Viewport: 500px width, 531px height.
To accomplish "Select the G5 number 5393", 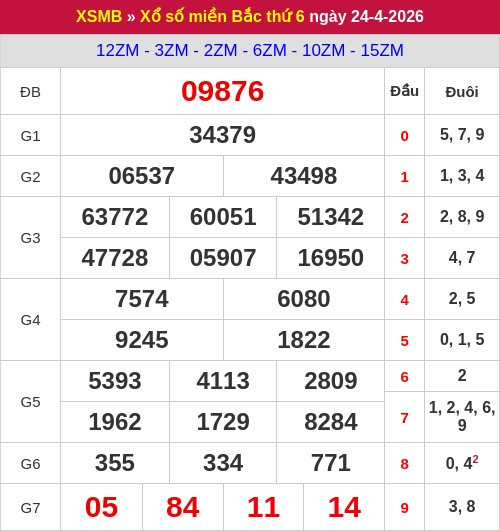I will pyautogui.click(x=115, y=381).
